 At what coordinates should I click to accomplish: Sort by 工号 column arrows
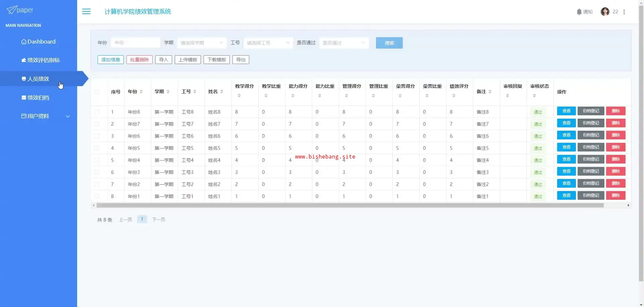(x=195, y=91)
